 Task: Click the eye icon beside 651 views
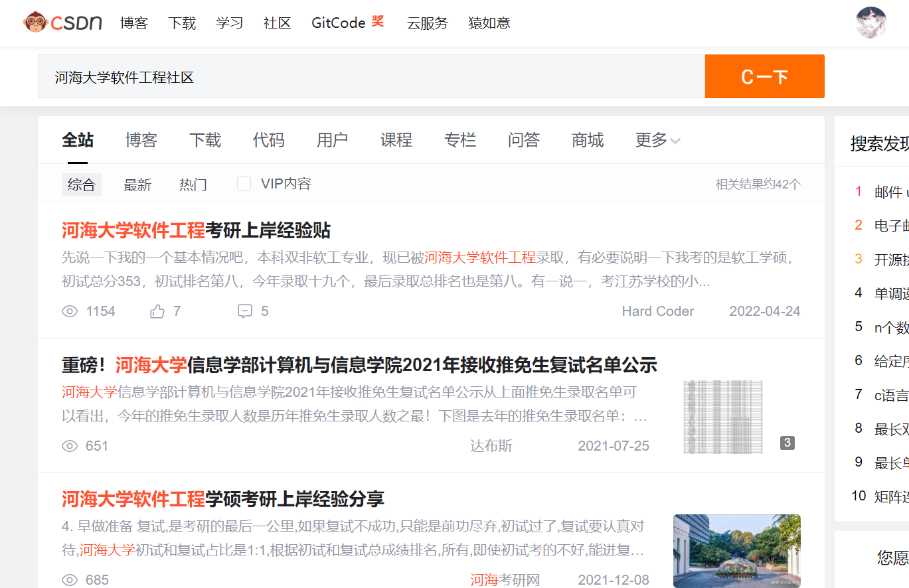tap(70, 446)
